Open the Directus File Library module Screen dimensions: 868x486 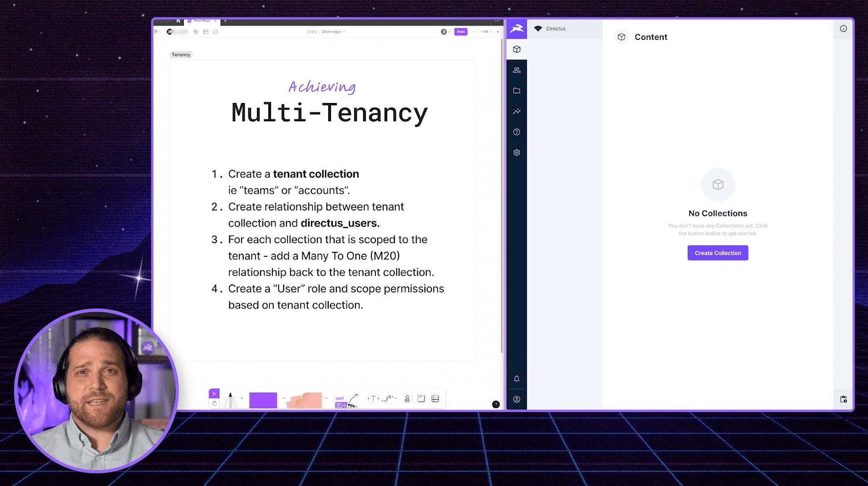pyautogui.click(x=517, y=91)
